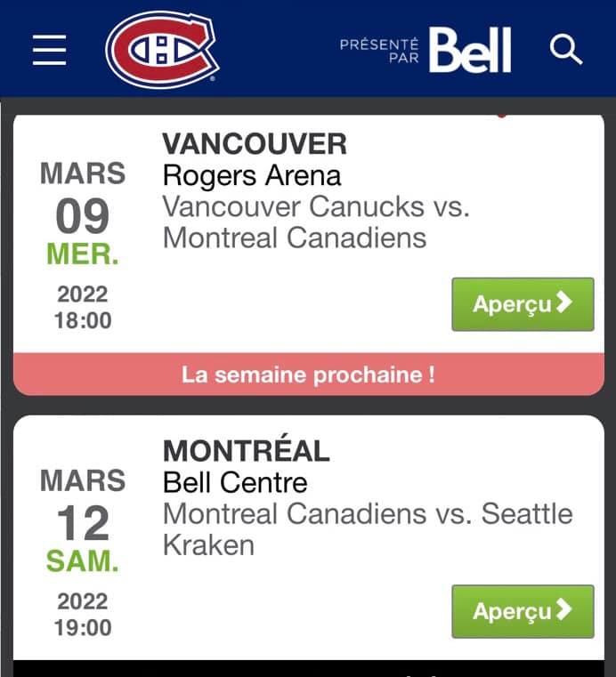Open the MONTRÉAL event title

coord(247,451)
